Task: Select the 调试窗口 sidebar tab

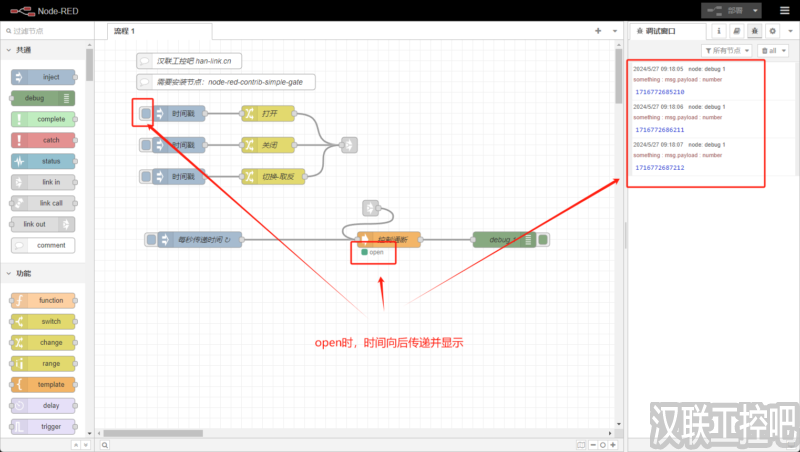Action: [x=662, y=31]
